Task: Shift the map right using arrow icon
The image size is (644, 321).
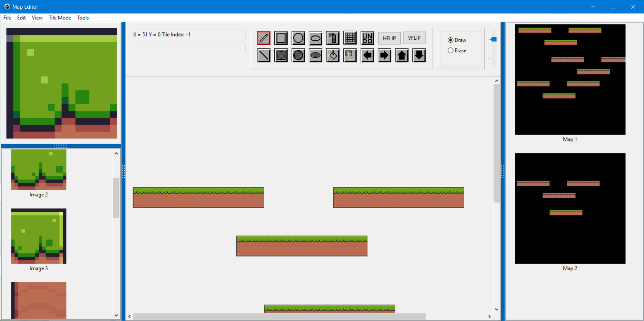Action: tap(384, 55)
